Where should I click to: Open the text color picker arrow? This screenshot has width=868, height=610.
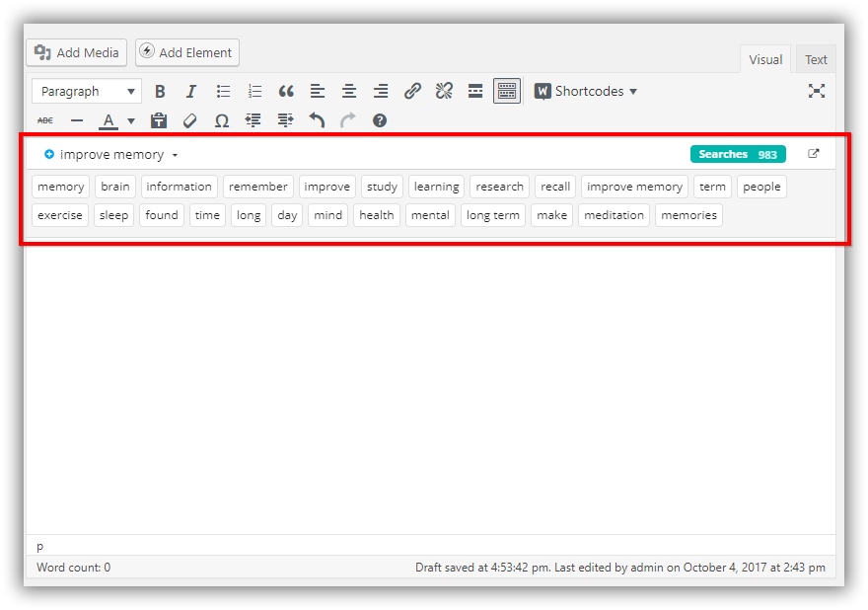[131, 120]
